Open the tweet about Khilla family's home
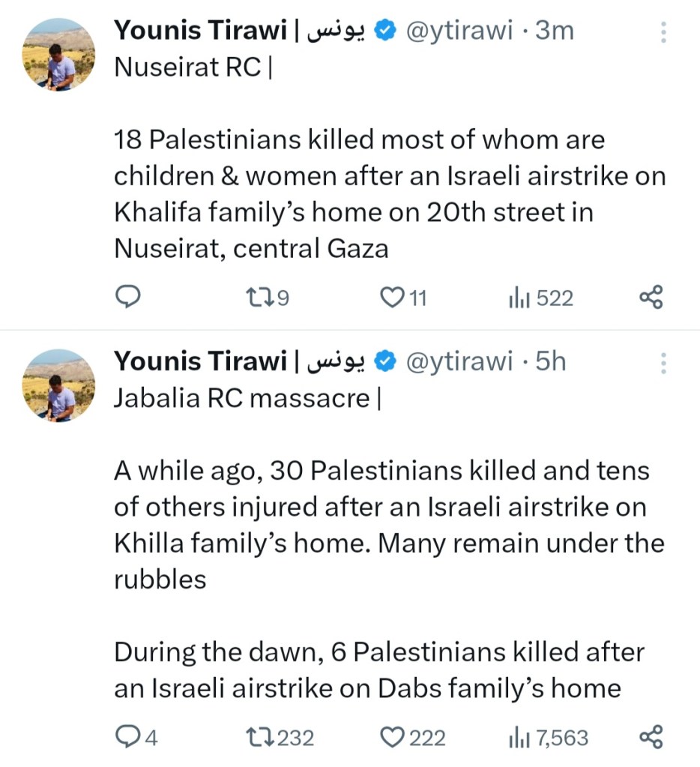 coord(389,525)
